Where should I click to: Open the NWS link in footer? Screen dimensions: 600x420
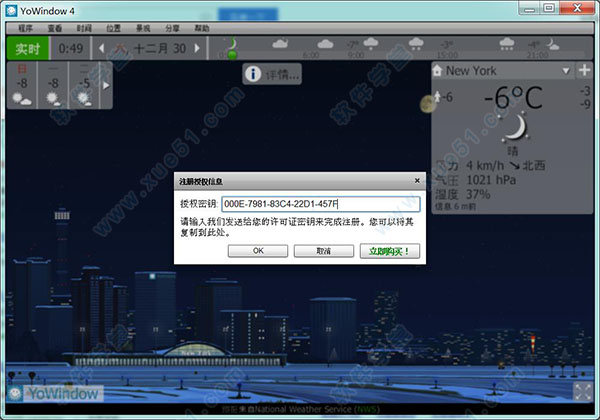366,410
